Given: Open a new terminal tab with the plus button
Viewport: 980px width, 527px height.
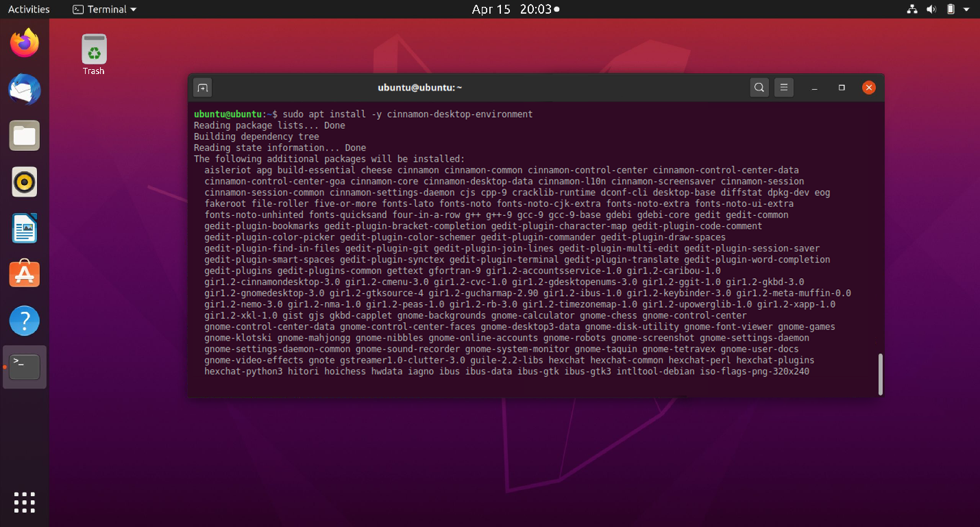Looking at the screenshot, I should click(x=202, y=88).
